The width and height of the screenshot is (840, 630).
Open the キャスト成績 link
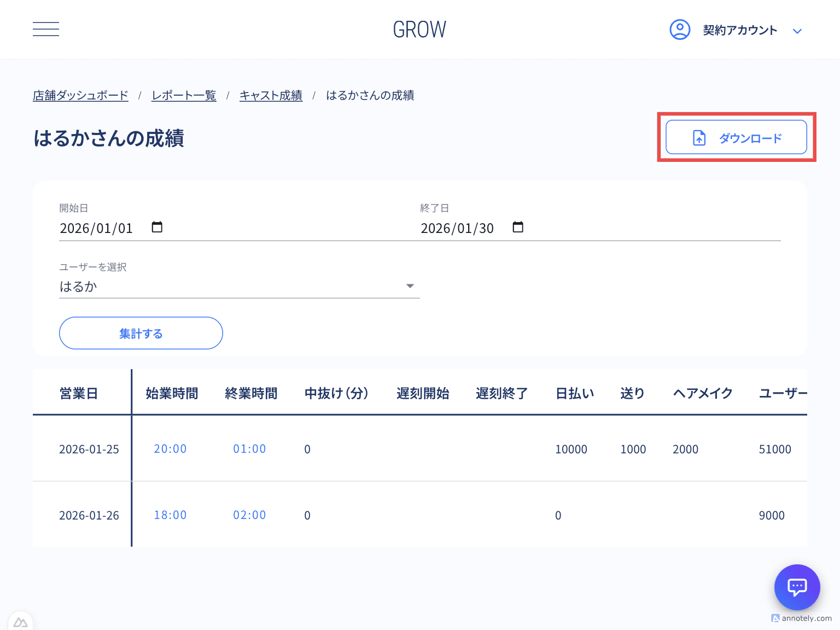pos(271,95)
